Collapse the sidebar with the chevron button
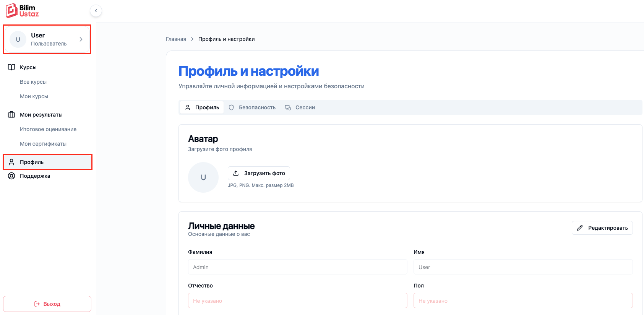Screen dimensions: 644x315 click(x=96, y=11)
